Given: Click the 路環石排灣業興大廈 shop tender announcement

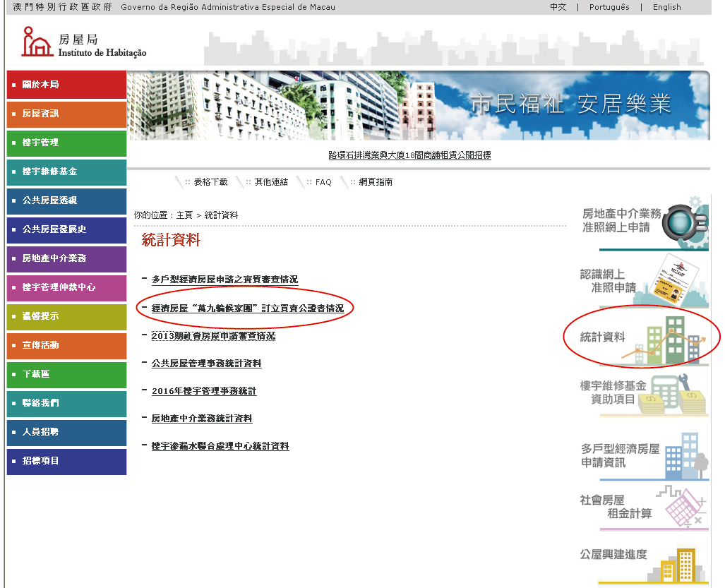Looking at the screenshot, I should tap(409, 155).
